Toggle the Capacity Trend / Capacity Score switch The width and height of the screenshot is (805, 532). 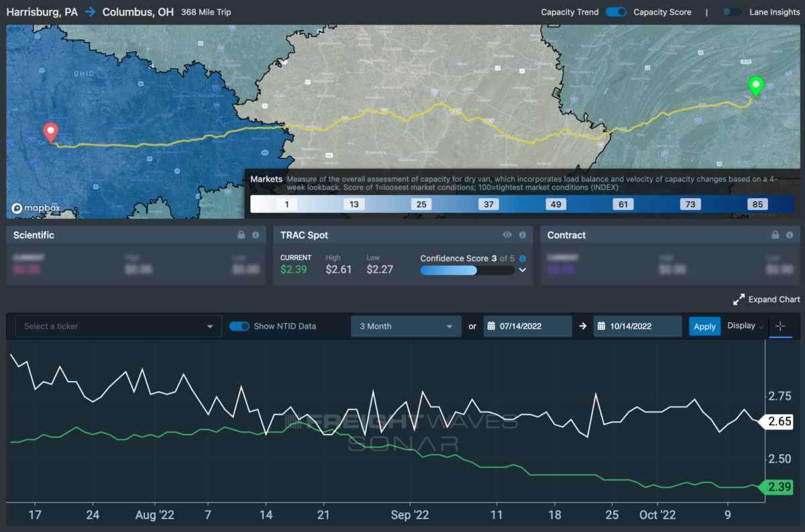pyautogui.click(x=615, y=12)
